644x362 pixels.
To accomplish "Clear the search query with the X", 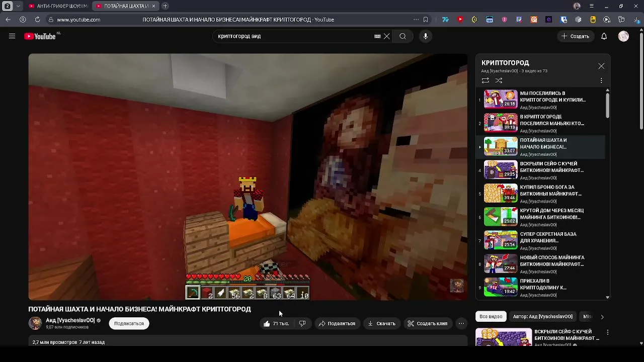I will tap(386, 36).
